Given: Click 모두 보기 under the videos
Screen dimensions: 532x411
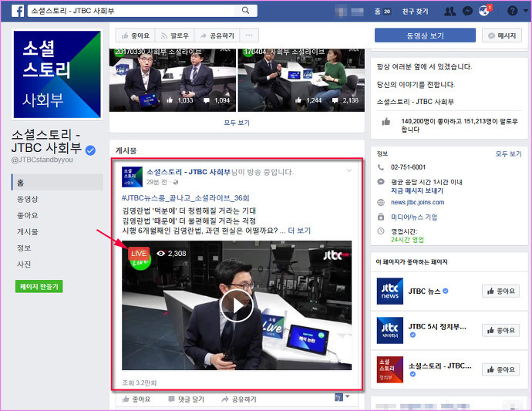Looking at the screenshot, I should coord(237,123).
